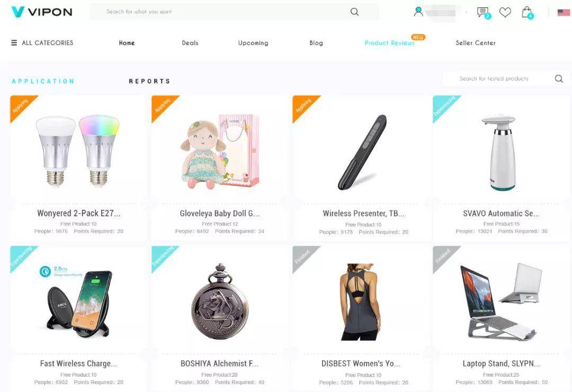Focus the 'Search for tested products' field
Screen dimensions: 572x392
(x=498, y=79)
